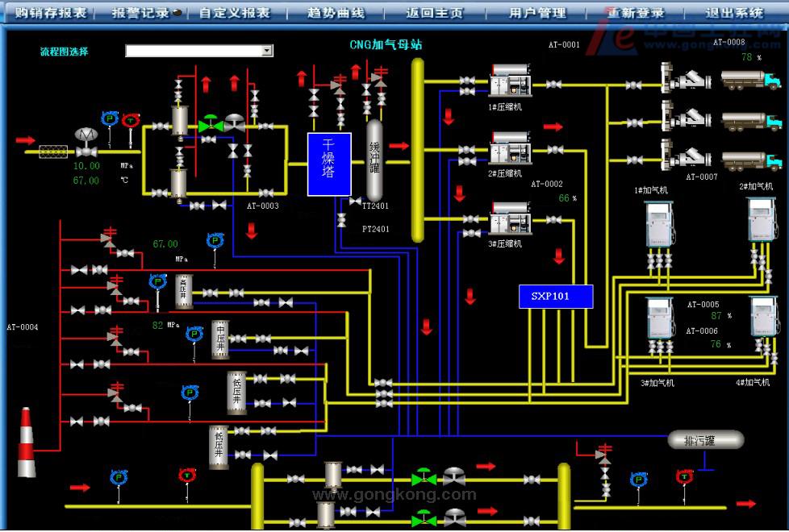
Task: Open 报警记录 alarm log
Action: pos(141,13)
